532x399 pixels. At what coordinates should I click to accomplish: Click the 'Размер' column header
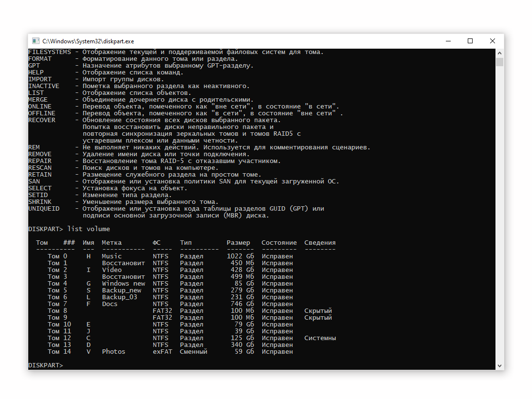click(238, 243)
